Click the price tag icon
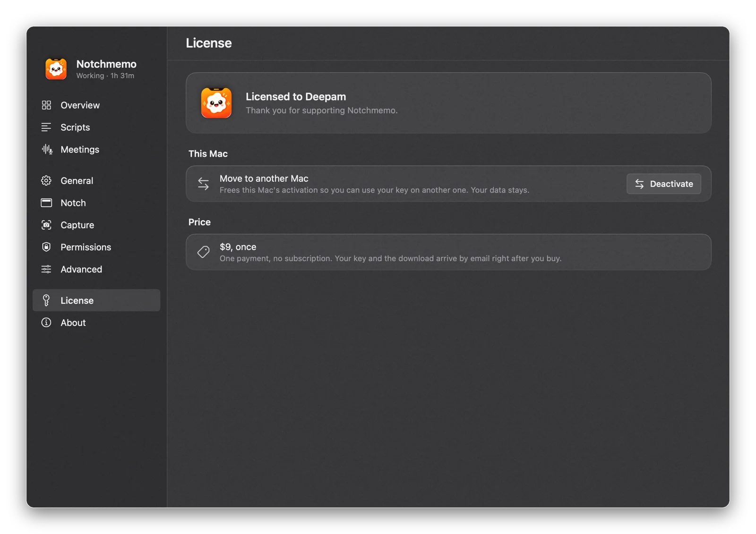This screenshot has height=534, width=756. 204,252
